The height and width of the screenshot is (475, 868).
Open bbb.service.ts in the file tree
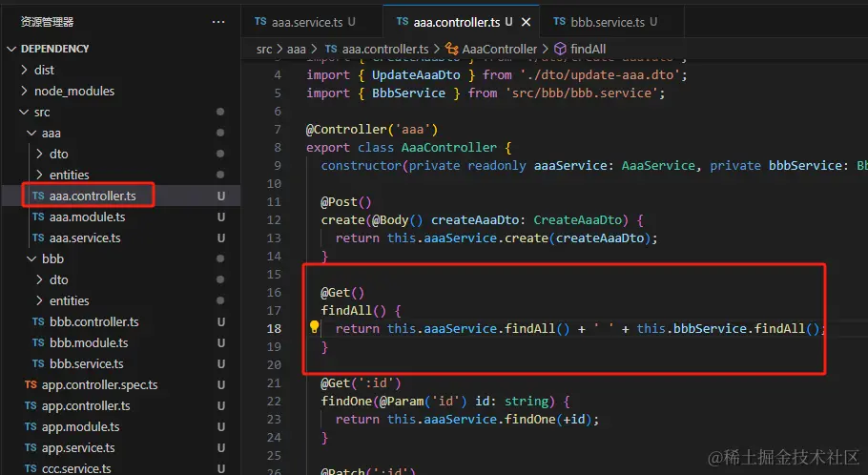(121, 363)
